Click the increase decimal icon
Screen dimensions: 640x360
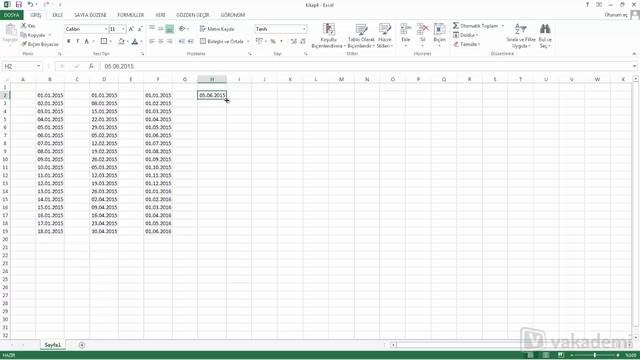click(x=293, y=41)
